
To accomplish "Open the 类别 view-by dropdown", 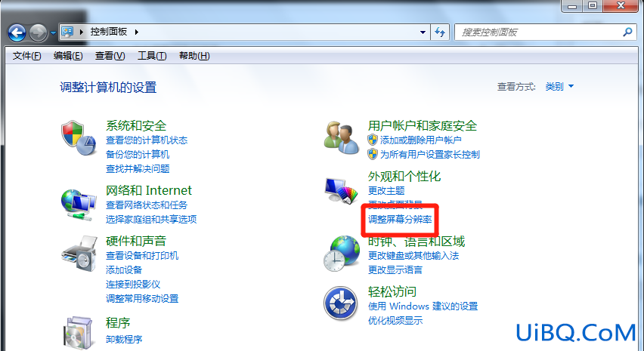I will pyautogui.click(x=559, y=87).
